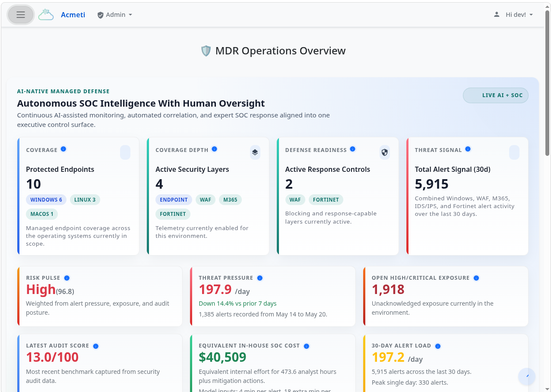The image size is (551, 392).
Task: Select the WAF tag under Active Response Controls
Action: click(295, 200)
